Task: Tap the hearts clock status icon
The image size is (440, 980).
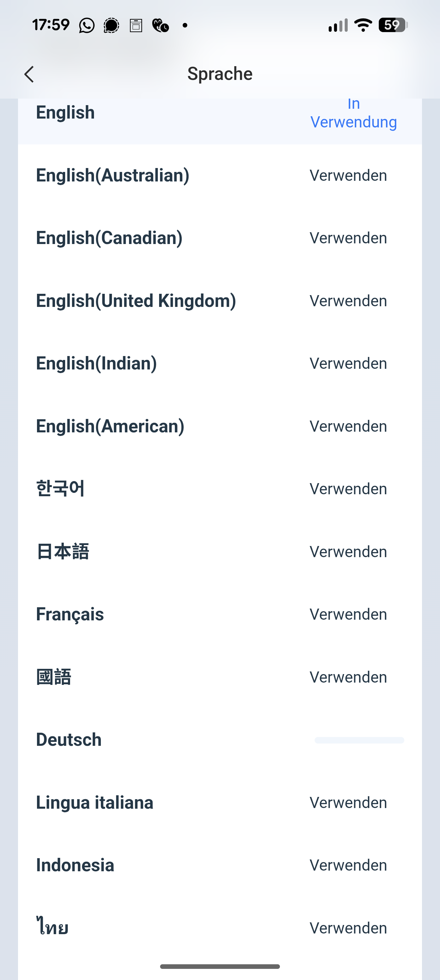Action: pyautogui.click(x=160, y=26)
